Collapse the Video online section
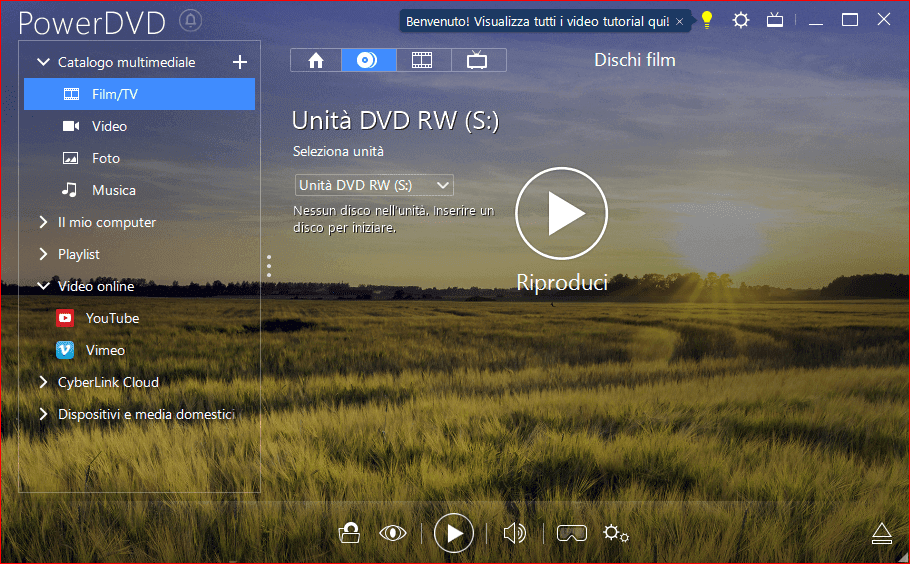Viewport: 910px width, 564px height. tap(43, 286)
